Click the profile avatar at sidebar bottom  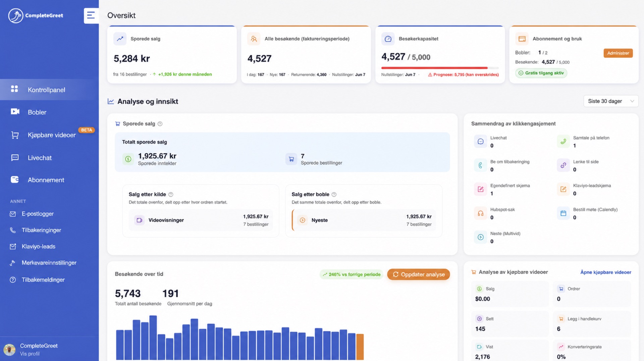9,350
